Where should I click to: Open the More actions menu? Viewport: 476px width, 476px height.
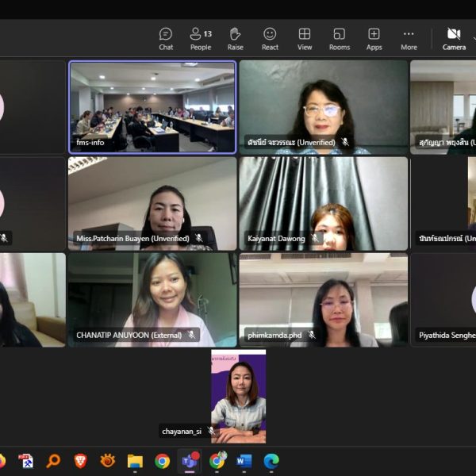point(409,38)
